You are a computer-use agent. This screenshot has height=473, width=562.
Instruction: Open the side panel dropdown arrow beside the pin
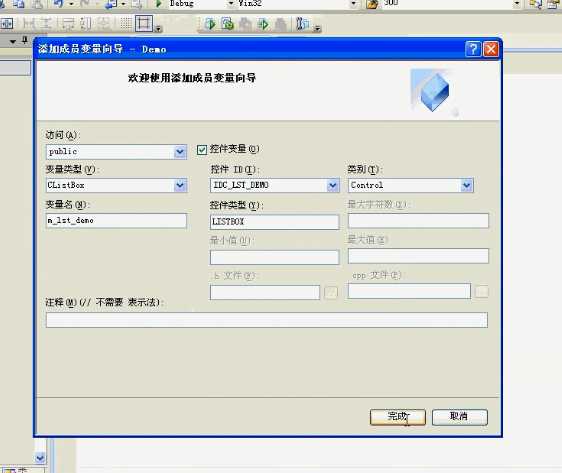click(x=13, y=42)
